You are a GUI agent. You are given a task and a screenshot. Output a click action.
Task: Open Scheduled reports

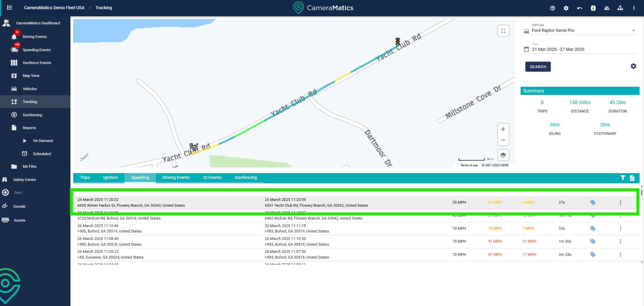pyautogui.click(x=42, y=154)
